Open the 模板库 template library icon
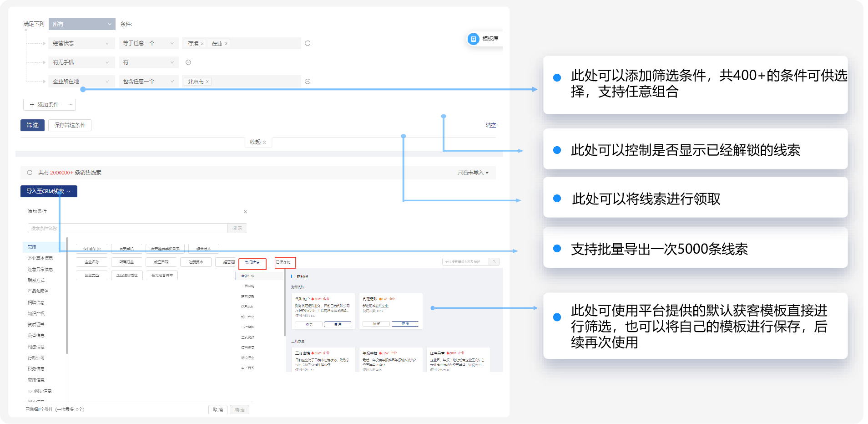The image size is (868, 424). pos(474,39)
